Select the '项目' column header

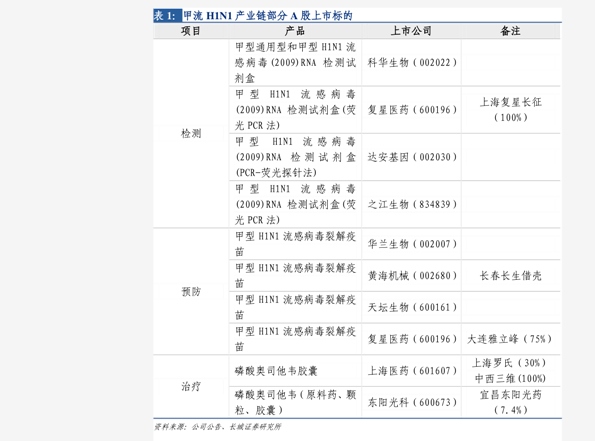190,31
